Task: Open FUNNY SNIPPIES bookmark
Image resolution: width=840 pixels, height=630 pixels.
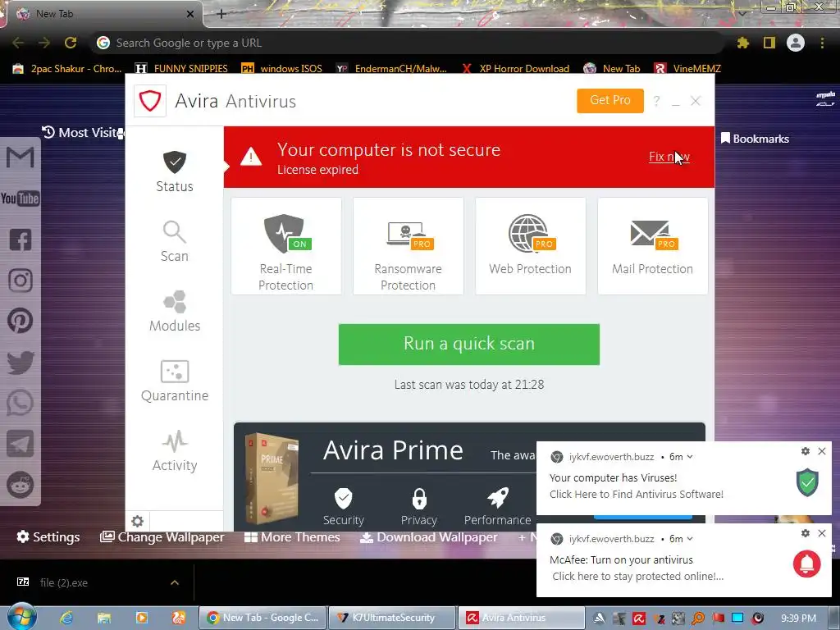Action: pyautogui.click(x=181, y=69)
